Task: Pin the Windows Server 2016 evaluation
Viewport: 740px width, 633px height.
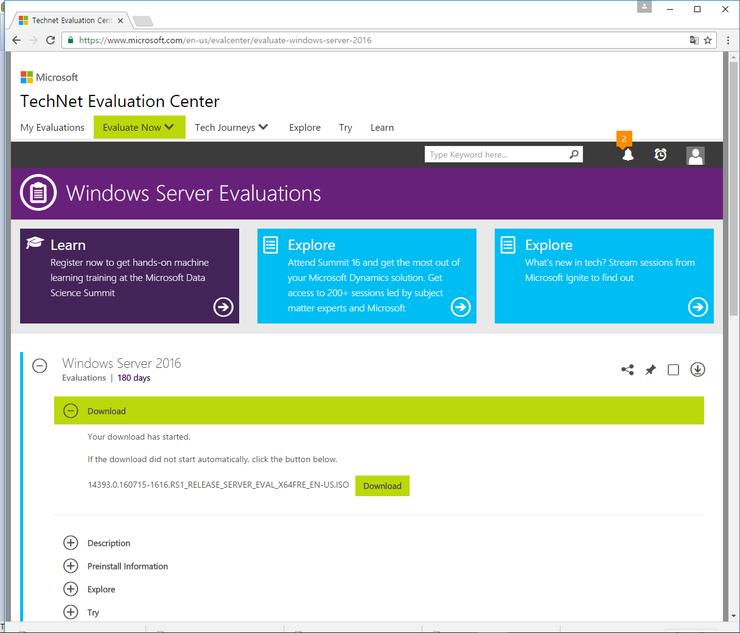Action: [650, 370]
